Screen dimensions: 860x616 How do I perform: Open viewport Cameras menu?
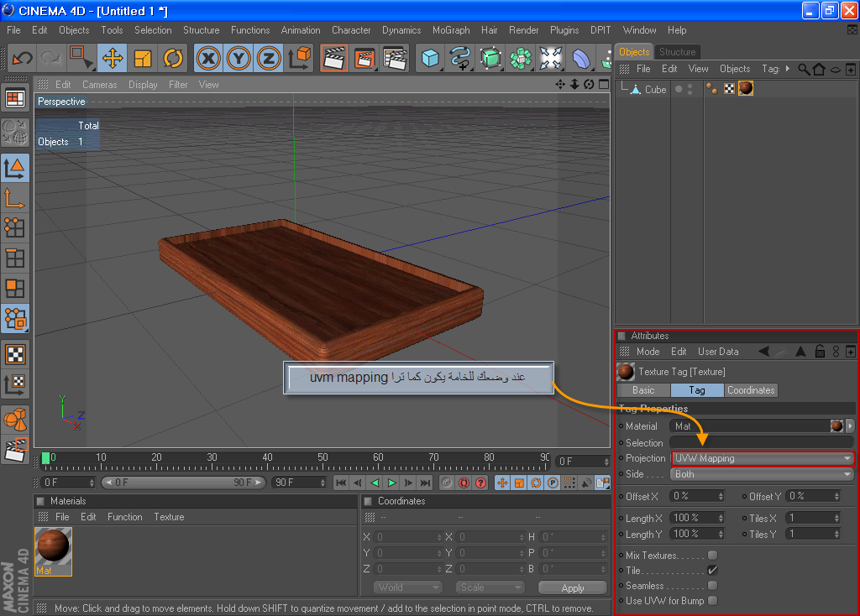[x=99, y=85]
